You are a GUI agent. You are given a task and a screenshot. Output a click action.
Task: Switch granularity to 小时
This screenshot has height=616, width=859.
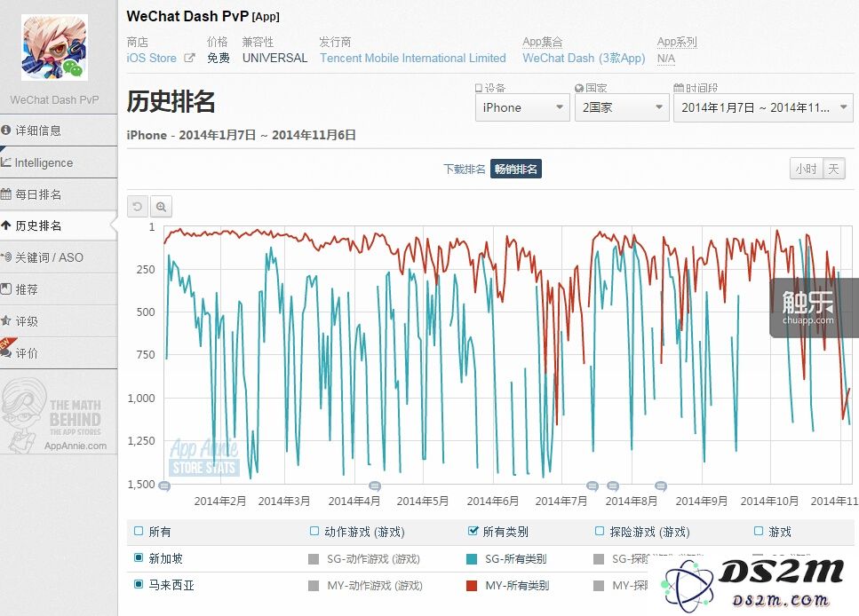tap(806, 169)
